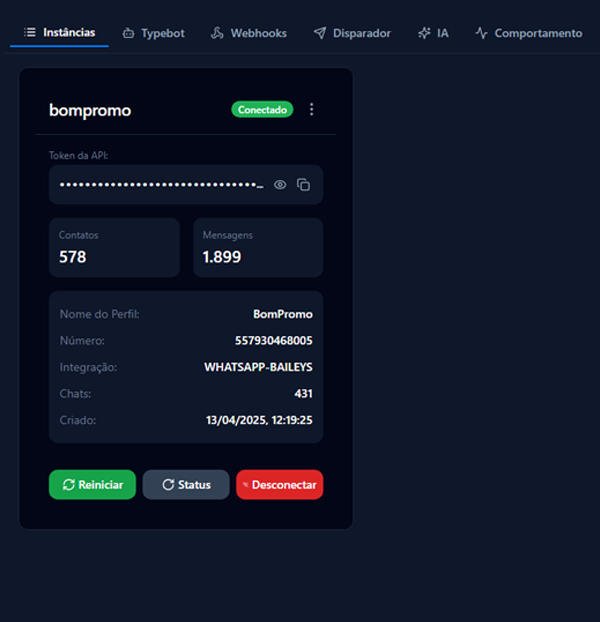Click the WHATSAPP-BAILEYS integration value
This screenshot has height=622, width=600.
pos(258,367)
